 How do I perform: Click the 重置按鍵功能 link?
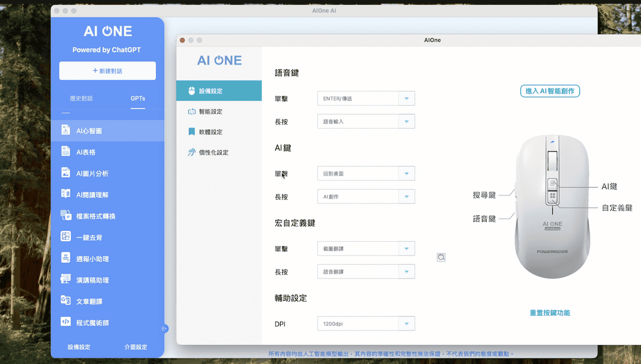[x=550, y=313]
